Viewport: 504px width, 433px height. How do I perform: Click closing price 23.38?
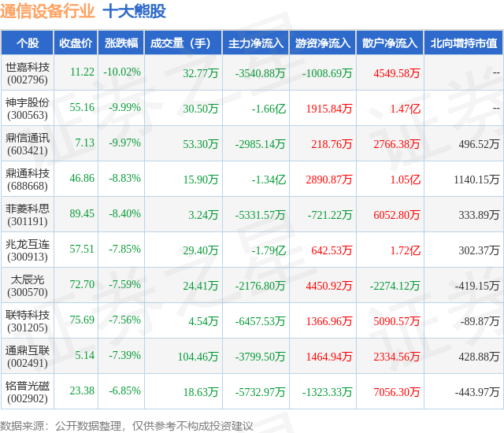point(82,390)
